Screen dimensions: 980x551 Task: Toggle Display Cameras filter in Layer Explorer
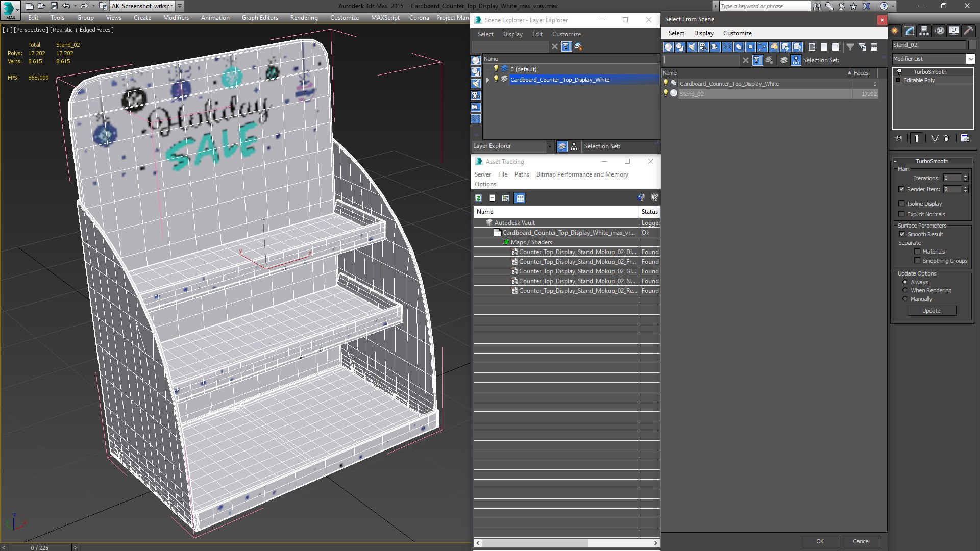[x=476, y=95]
